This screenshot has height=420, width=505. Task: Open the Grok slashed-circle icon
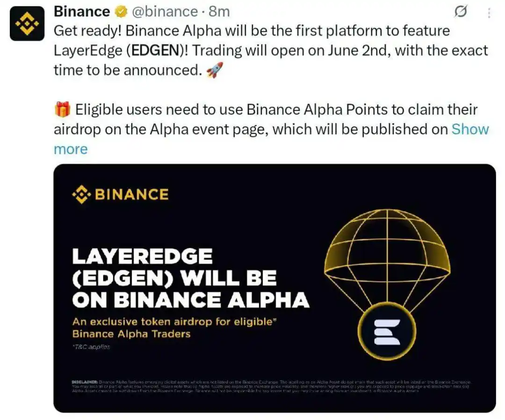click(x=461, y=12)
